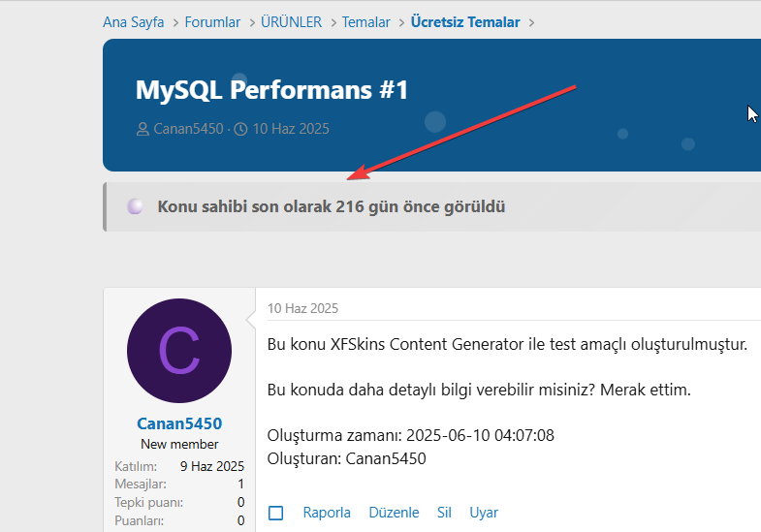Image resolution: width=761 pixels, height=532 pixels.
Task: Edit the post using Düzenle
Action: [394, 513]
